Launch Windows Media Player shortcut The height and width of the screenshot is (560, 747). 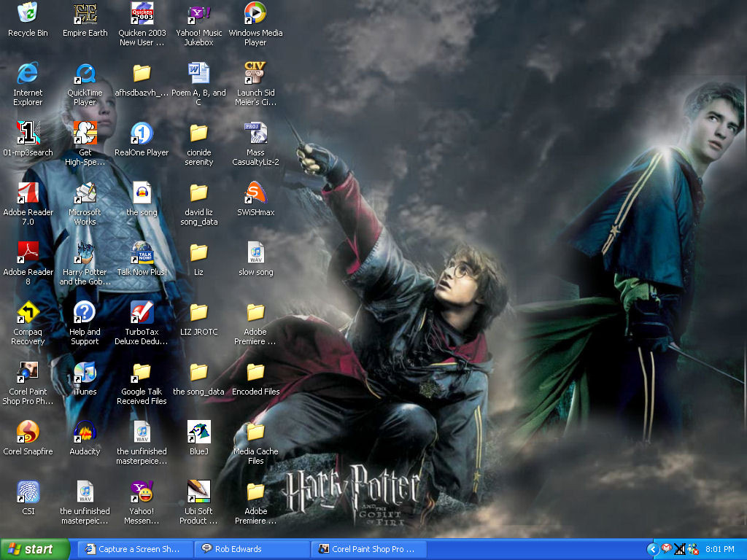(x=255, y=13)
